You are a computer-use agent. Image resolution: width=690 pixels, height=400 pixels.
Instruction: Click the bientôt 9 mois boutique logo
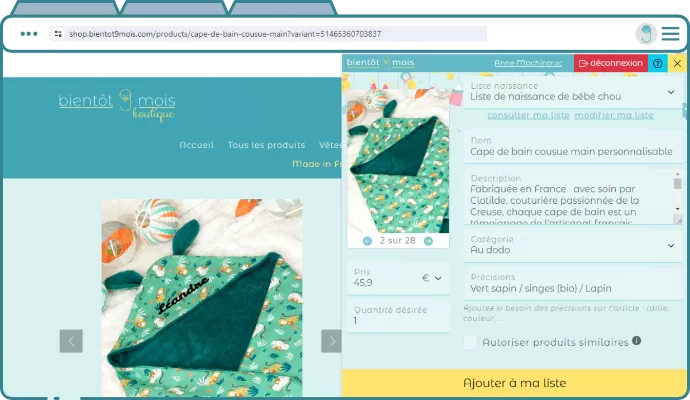117,105
